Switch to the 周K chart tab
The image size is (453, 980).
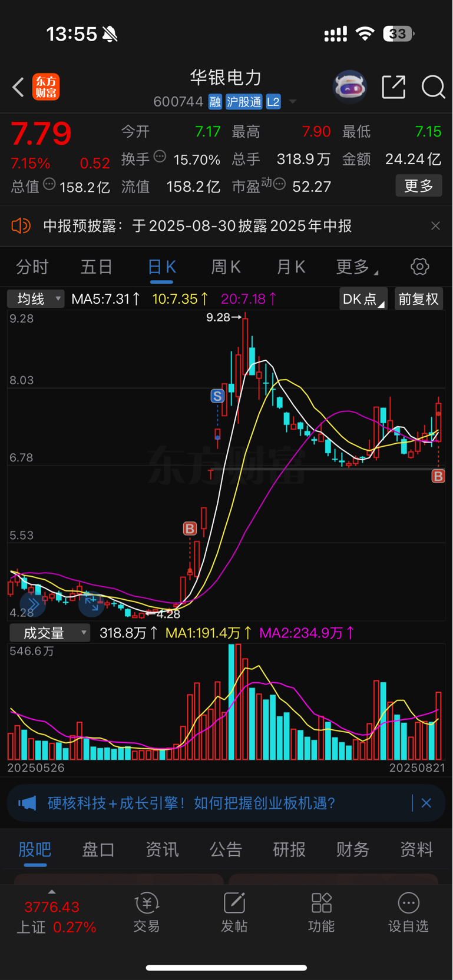click(226, 267)
